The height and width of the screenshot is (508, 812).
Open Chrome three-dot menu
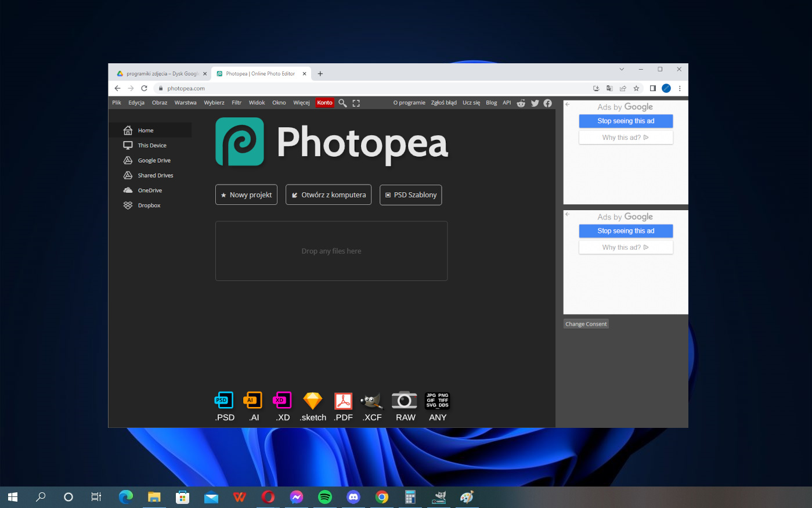point(680,88)
